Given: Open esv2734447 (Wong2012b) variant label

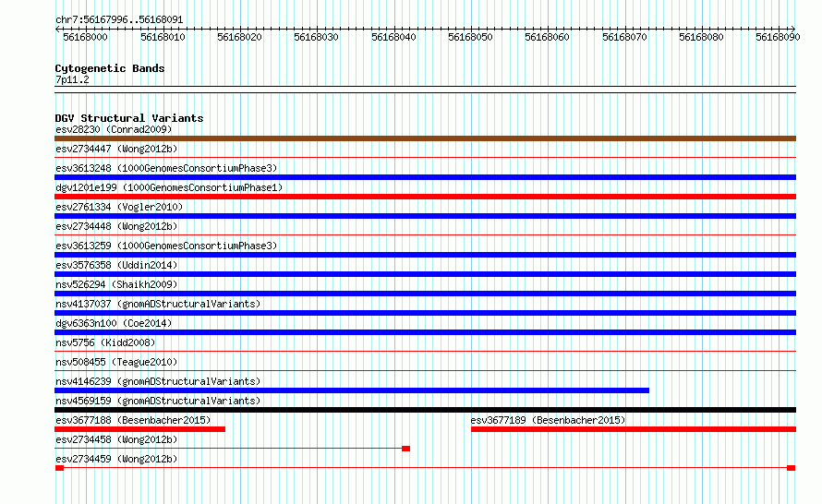Looking at the screenshot, I should pos(116,149).
